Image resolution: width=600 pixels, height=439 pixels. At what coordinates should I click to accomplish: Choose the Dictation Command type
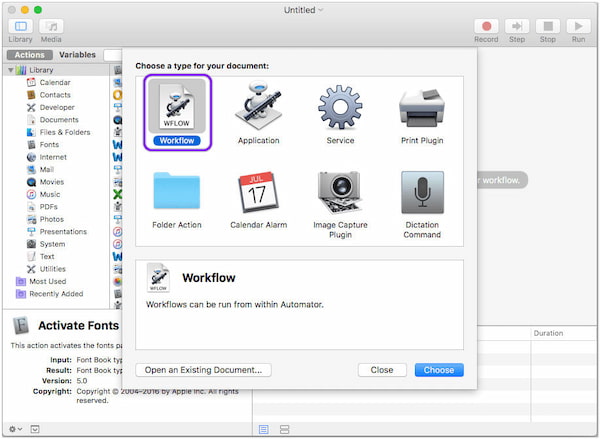422,204
